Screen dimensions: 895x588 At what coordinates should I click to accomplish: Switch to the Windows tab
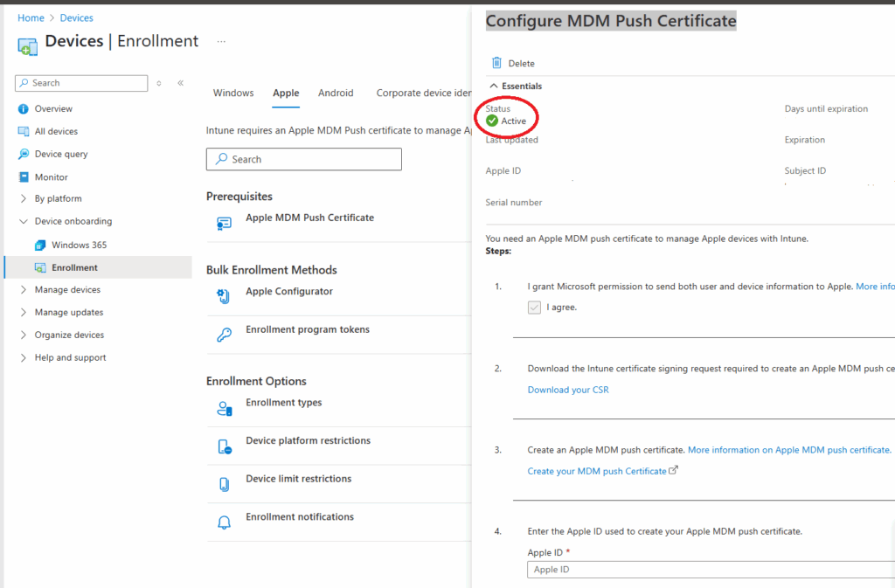[233, 93]
